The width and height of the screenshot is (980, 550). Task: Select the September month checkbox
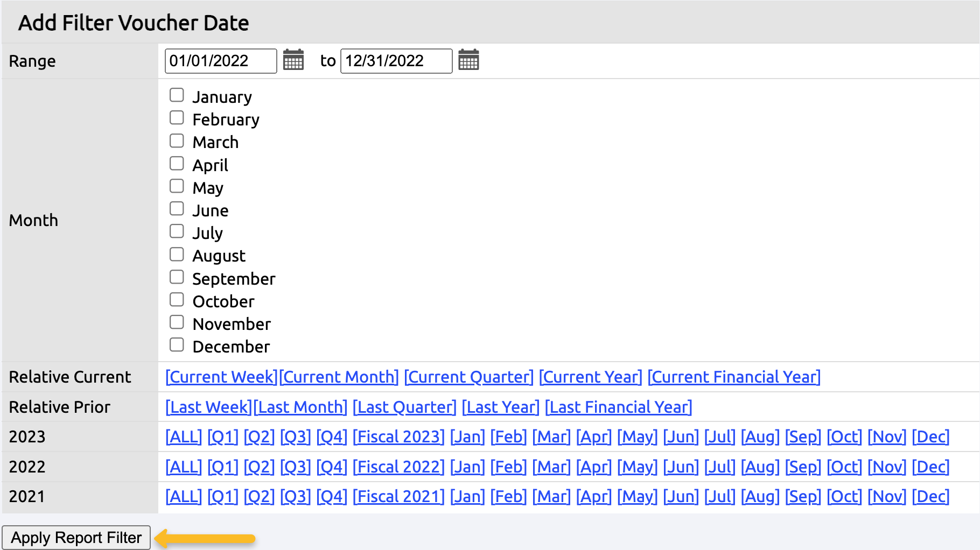(x=177, y=277)
